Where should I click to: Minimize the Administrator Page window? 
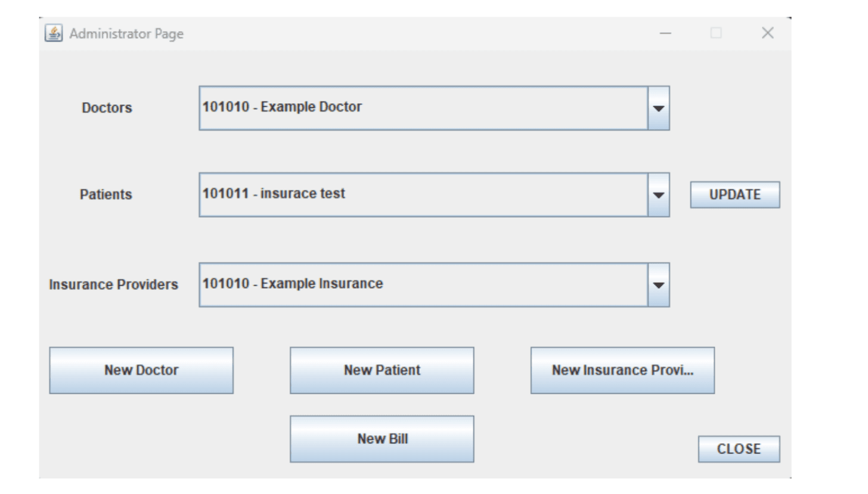pos(665,33)
